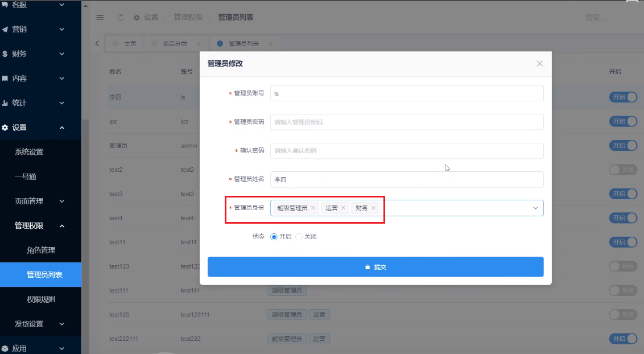Click the hamburger menu collapse icon
This screenshot has width=644, height=354.
[x=100, y=18]
